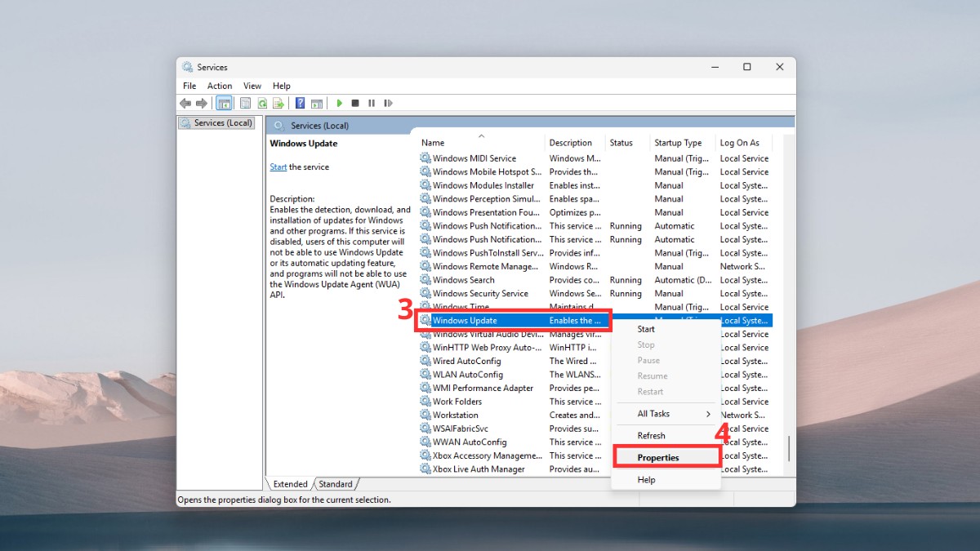Open the Properties toolbar icon
Viewport: 980px width, 551px height.
(x=245, y=104)
